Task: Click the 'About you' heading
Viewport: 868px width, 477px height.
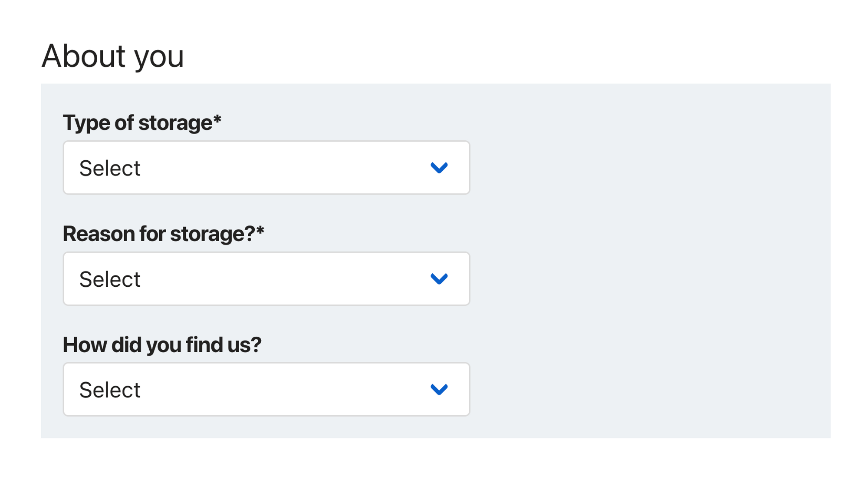Action: tap(113, 56)
